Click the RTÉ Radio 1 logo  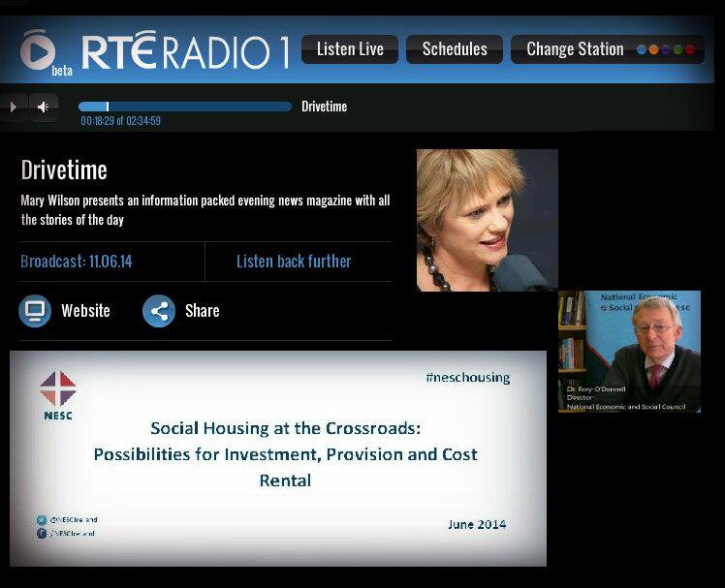click(x=186, y=50)
